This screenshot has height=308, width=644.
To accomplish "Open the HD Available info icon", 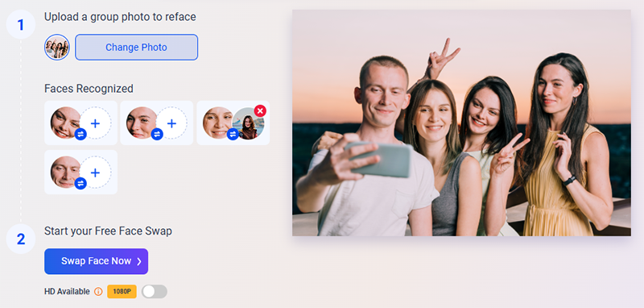I will pos(98,292).
